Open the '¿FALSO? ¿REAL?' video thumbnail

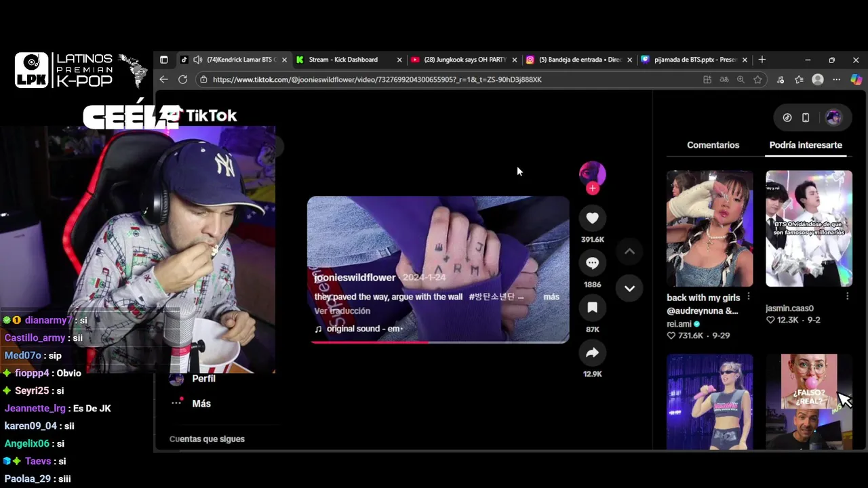809,401
